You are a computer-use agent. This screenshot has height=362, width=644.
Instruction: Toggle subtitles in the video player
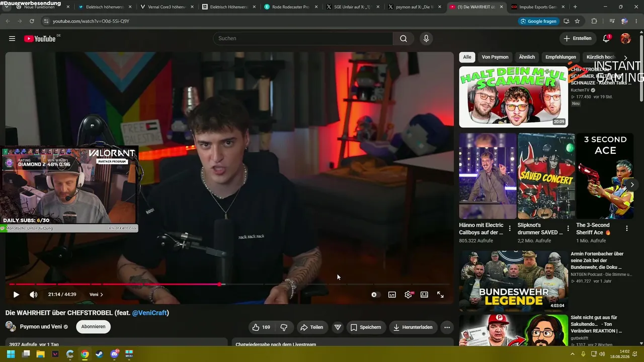392,295
